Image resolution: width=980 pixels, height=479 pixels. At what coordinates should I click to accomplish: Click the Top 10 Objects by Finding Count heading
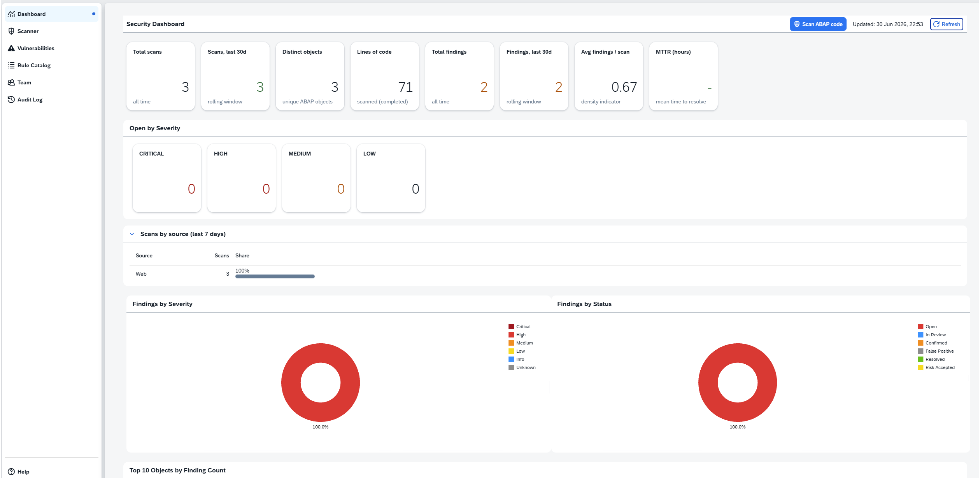pos(177,470)
